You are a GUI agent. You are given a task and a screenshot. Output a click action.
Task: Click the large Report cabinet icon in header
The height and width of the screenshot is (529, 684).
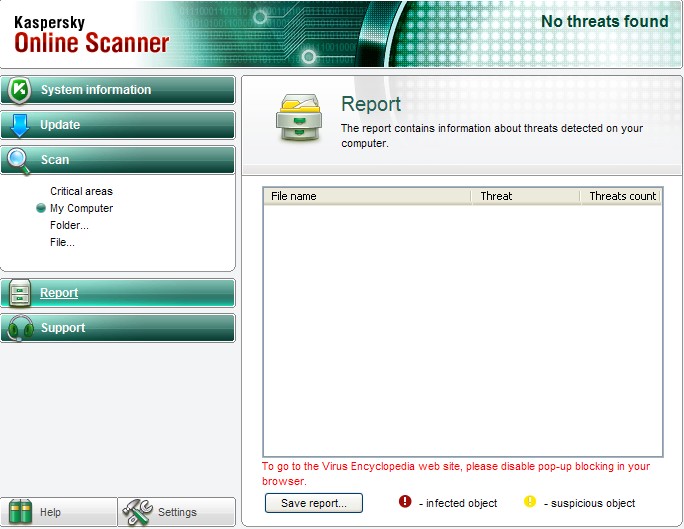[x=299, y=118]
